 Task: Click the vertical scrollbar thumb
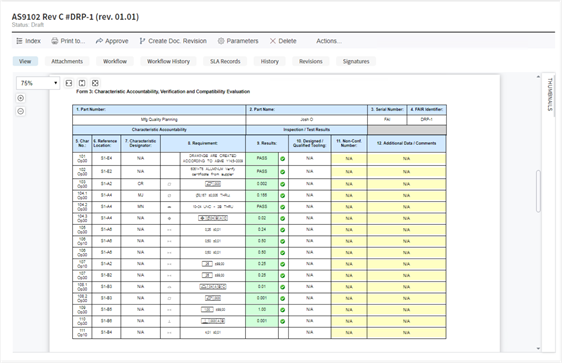[538, 191]
